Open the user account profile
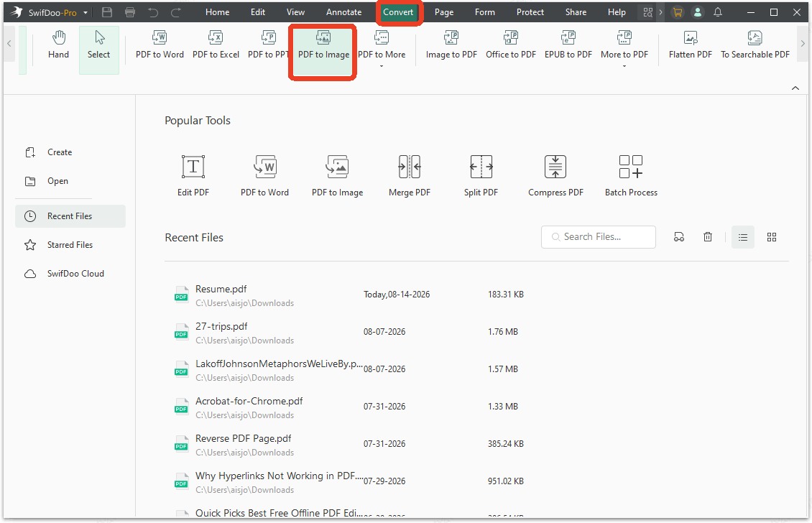Viewport: 812px width, 523px height. (698, 12)
